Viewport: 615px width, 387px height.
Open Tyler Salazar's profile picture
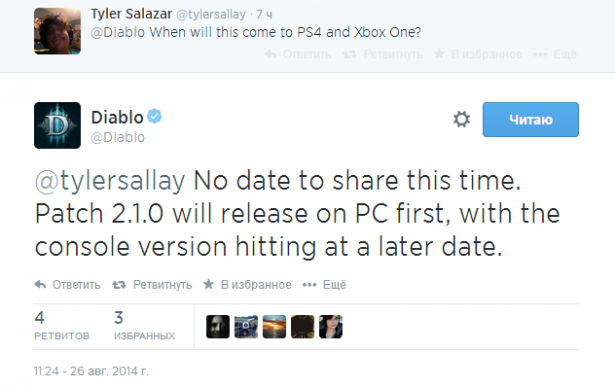57,31
